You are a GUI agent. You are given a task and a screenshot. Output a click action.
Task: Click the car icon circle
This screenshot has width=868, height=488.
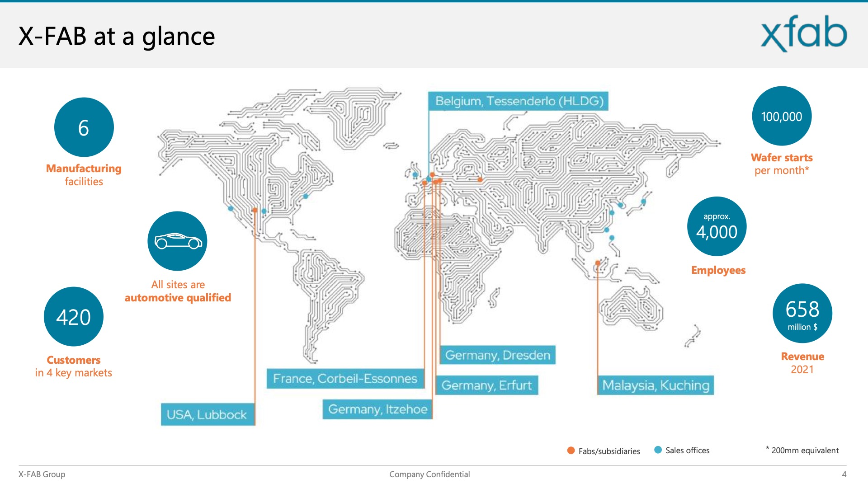coord(177,241)
